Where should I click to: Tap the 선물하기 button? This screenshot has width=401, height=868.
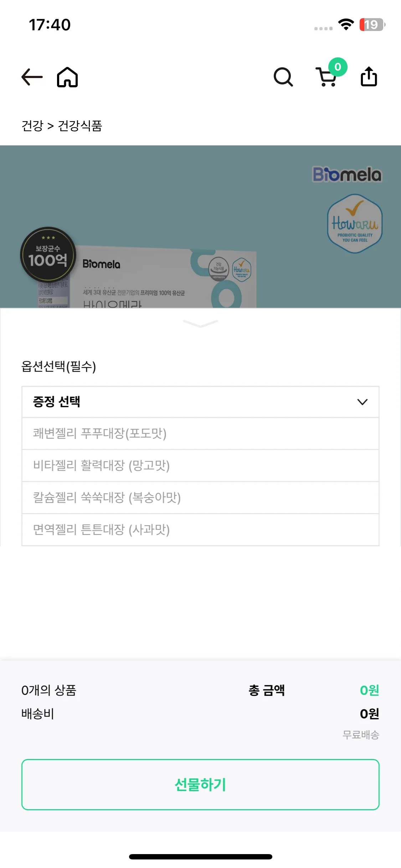[x=200, y=785]
